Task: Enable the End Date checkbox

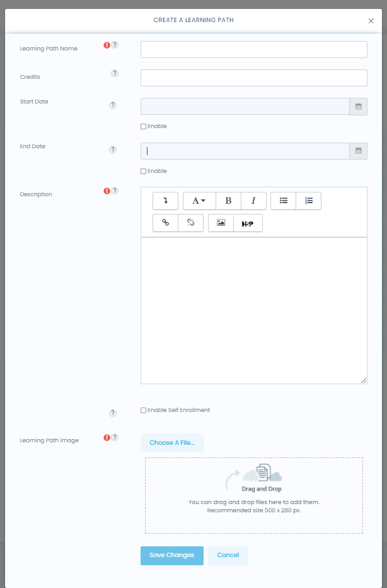Action: click(143, 172)
